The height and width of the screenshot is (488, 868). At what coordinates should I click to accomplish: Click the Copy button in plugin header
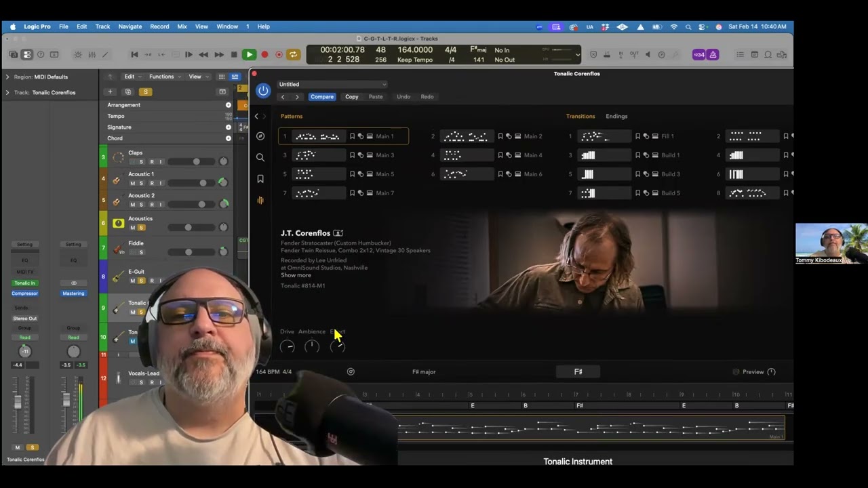pyautogui.click(x=351, y=97)
